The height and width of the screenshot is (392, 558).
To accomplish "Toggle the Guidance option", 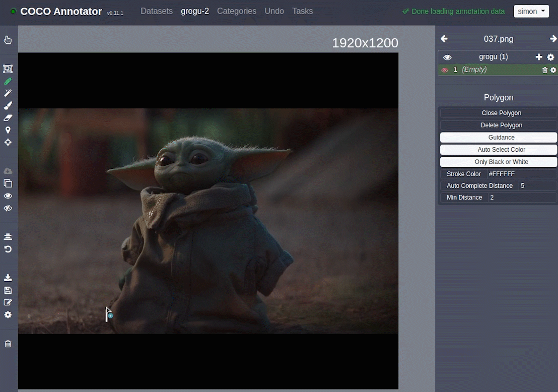I will click(x=499, y=138).
